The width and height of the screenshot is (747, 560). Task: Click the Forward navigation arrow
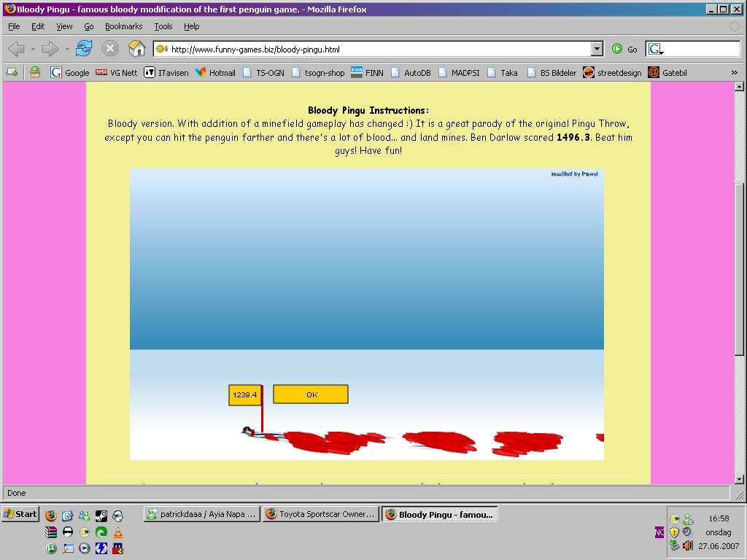(x=50, y=49)
